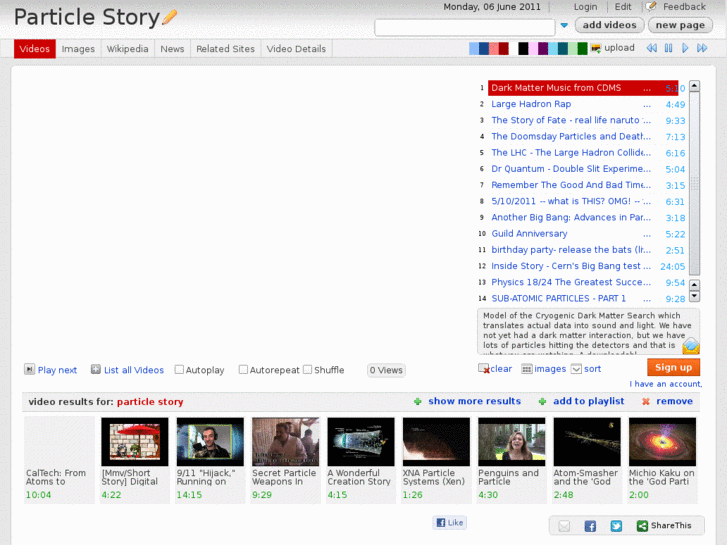
Task: Click the show more results link
Action: (474, 401)
